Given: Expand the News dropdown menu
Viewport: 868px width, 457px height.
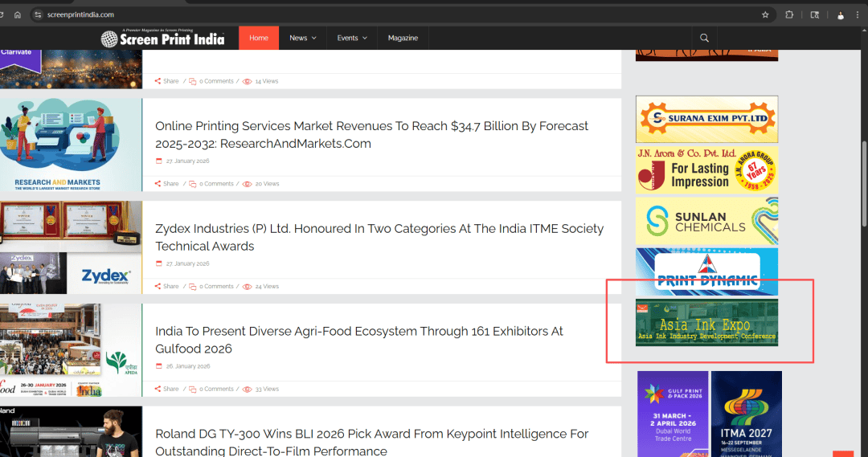Looking at the screenshot, I should [x=302, y=38].
